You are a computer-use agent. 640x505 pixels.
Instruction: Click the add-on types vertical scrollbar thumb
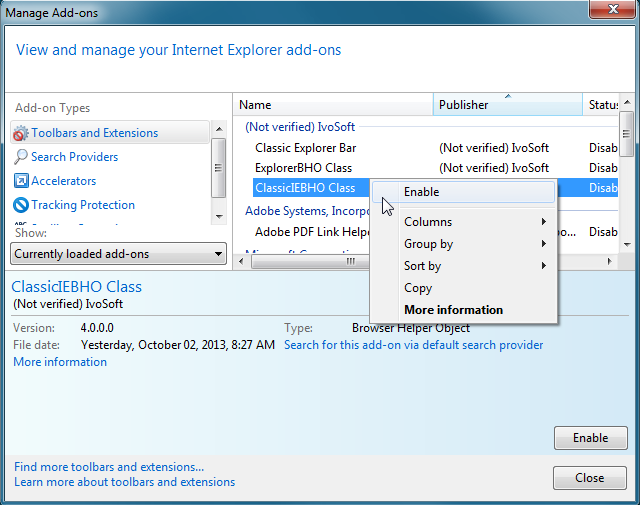pyautogui.click(x=219, y=168)
